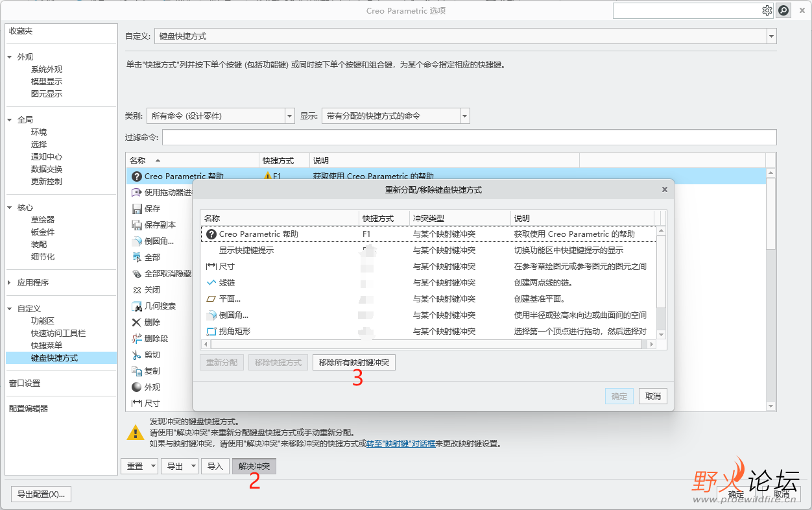Expand the 应用程序 tree section
The height and width of the screenshot is (510, 812).
coord(10,283)
